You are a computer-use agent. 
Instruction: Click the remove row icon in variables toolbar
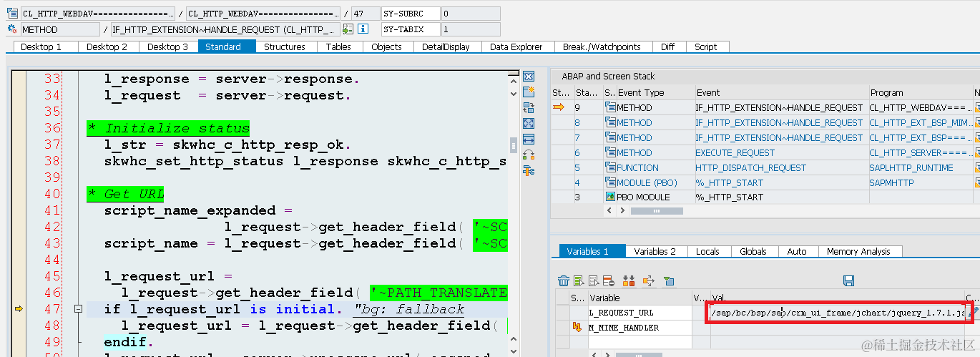click(x=609, y=280)
